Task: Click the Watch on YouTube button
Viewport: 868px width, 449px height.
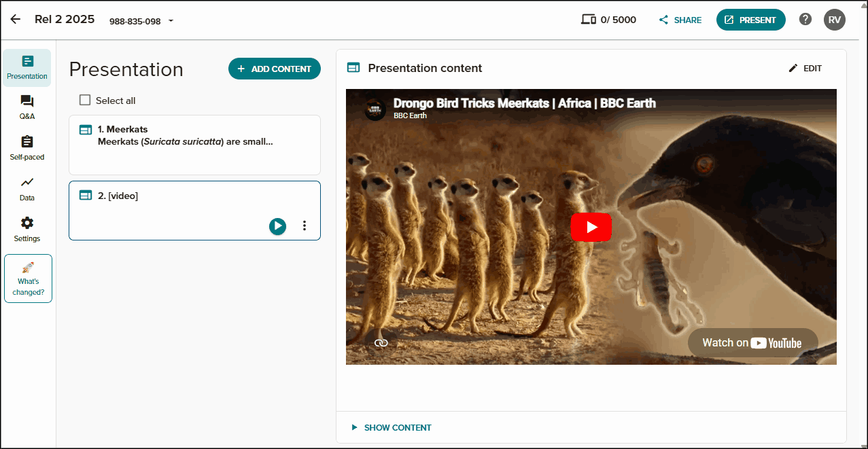Action: tap(752, 342)
